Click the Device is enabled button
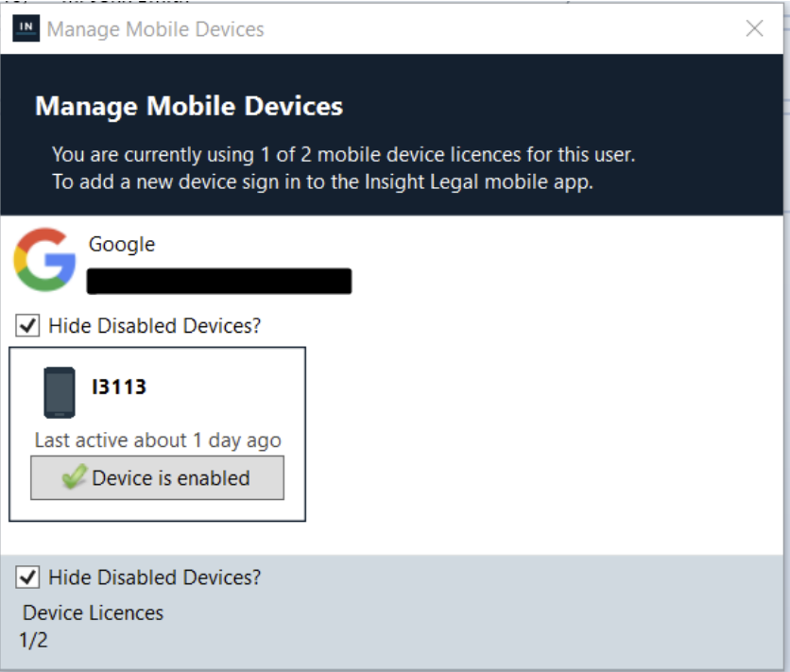 (157, 477)
